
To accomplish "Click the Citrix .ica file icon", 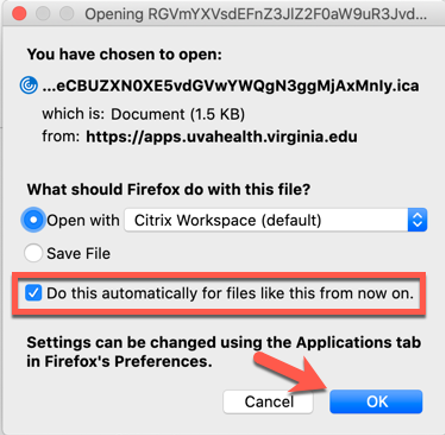I will coord(29,85).
